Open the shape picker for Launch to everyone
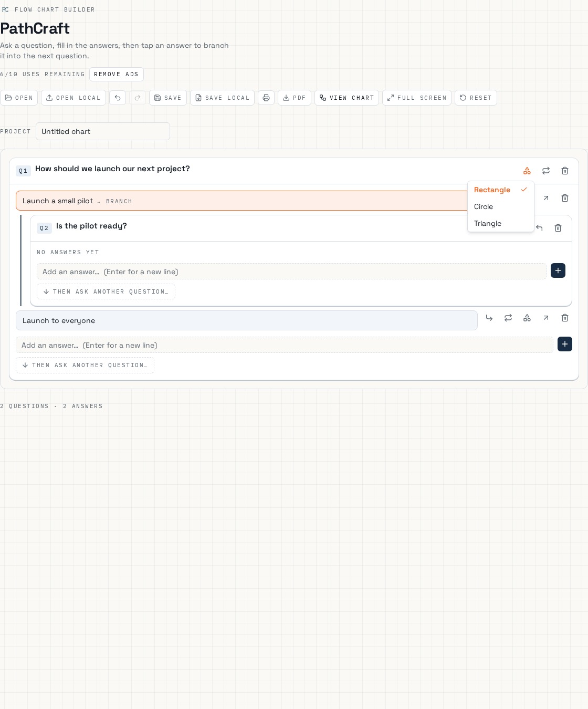This screenshot has height=709, width=588. point(527,318)
